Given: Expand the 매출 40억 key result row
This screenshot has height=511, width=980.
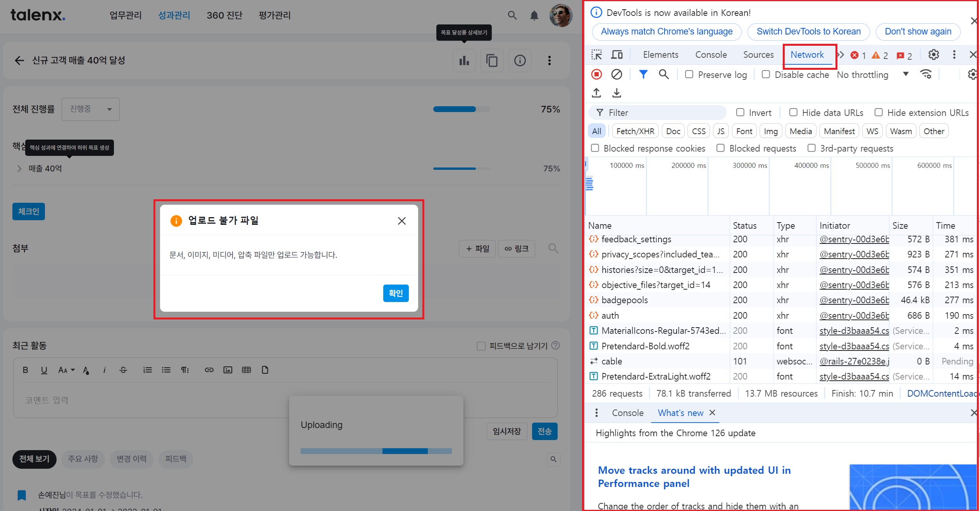Looking at the screenshot, I should click(19, 169).
